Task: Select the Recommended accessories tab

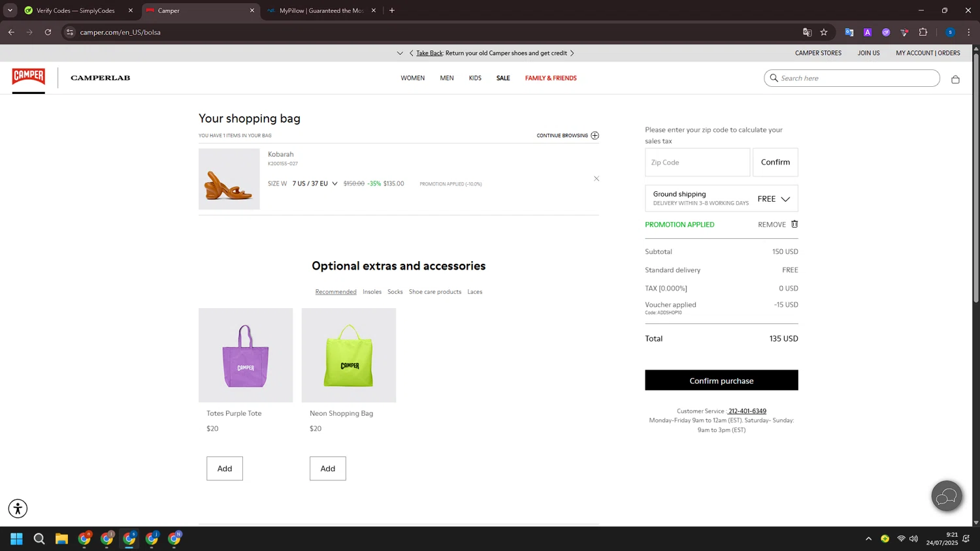Action: point(336,292)
